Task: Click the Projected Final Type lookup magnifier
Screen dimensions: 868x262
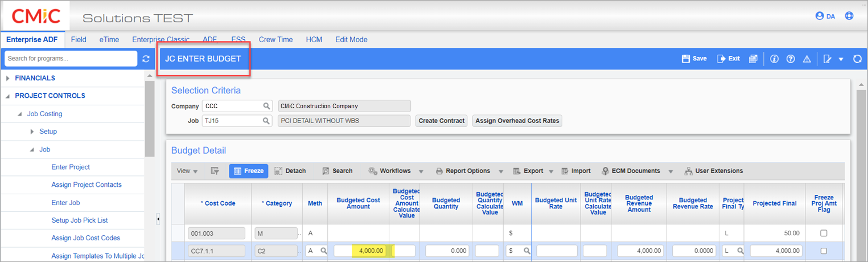Action: tap(740, 251)
